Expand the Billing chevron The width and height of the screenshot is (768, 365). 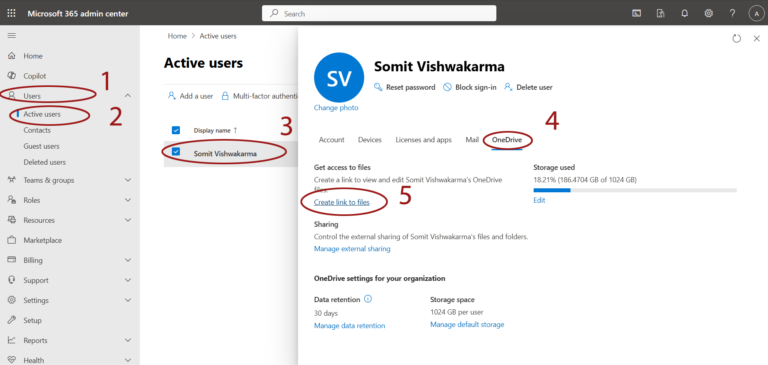128,260
